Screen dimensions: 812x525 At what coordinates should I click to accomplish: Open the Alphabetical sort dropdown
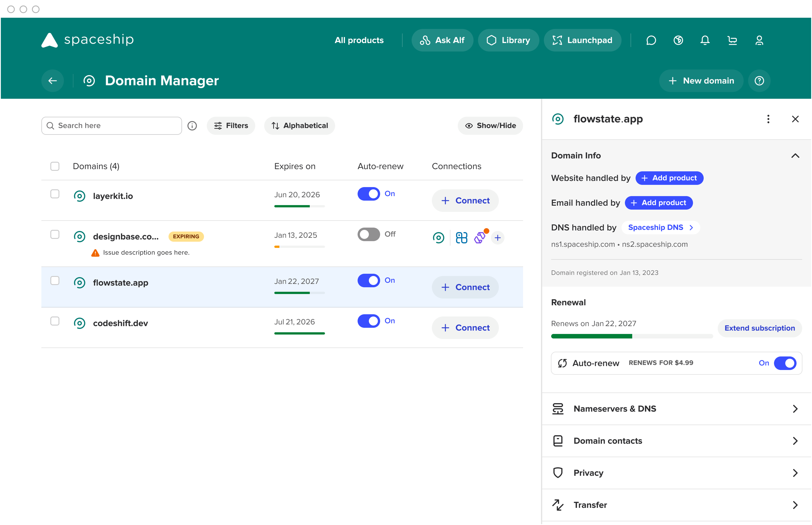299,125
